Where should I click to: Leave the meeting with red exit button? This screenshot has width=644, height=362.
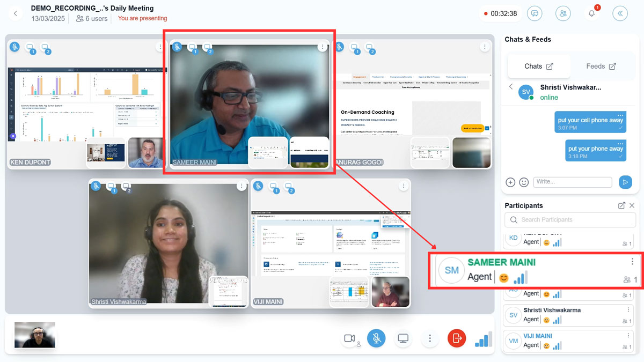457,338
